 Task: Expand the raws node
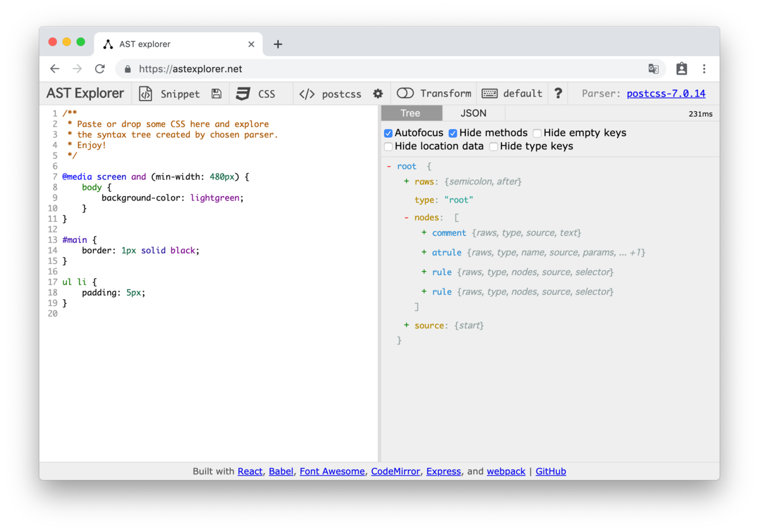click(x=406, y=182)
